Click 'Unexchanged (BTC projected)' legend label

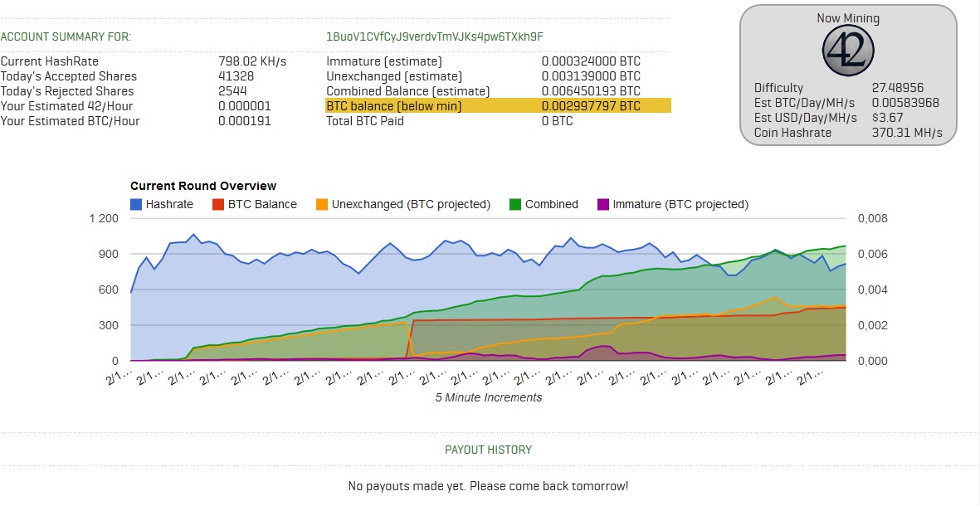(412, 204)
